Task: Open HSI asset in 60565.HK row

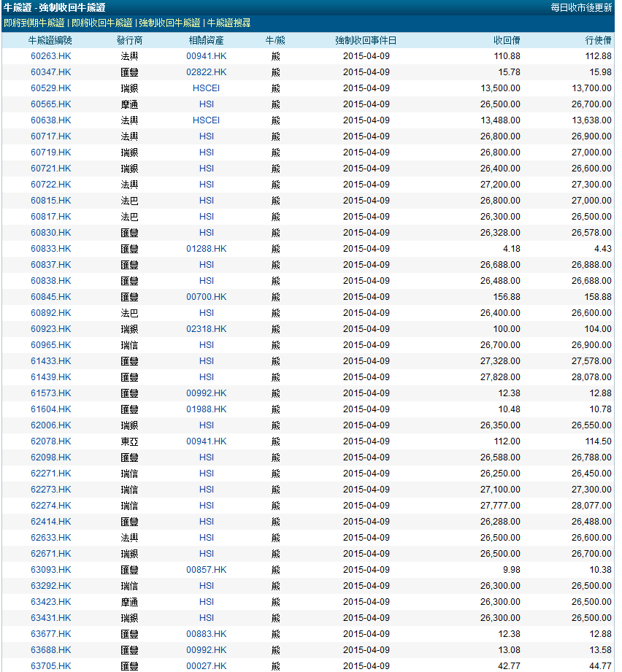Action: pos(206,104)
